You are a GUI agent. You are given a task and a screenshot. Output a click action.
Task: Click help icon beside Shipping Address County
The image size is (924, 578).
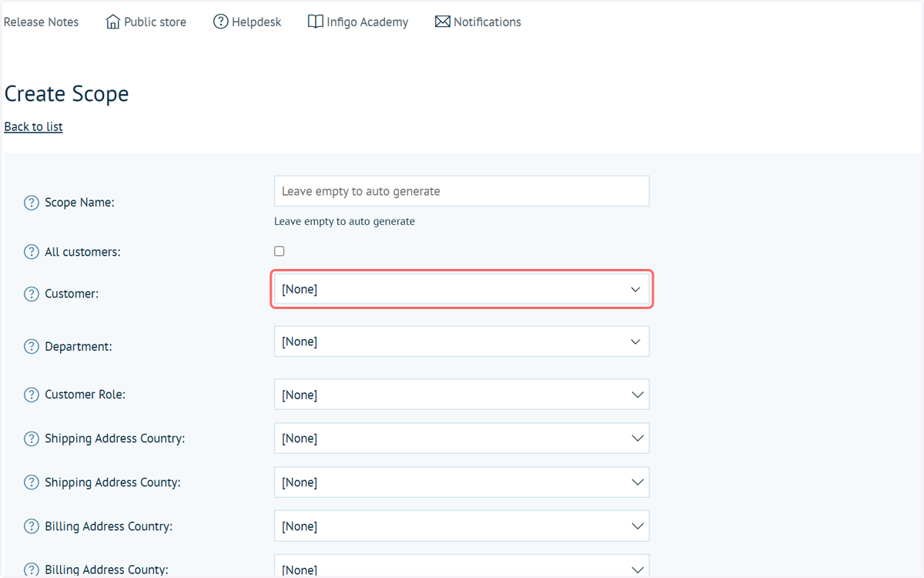[x=31, y=482]
